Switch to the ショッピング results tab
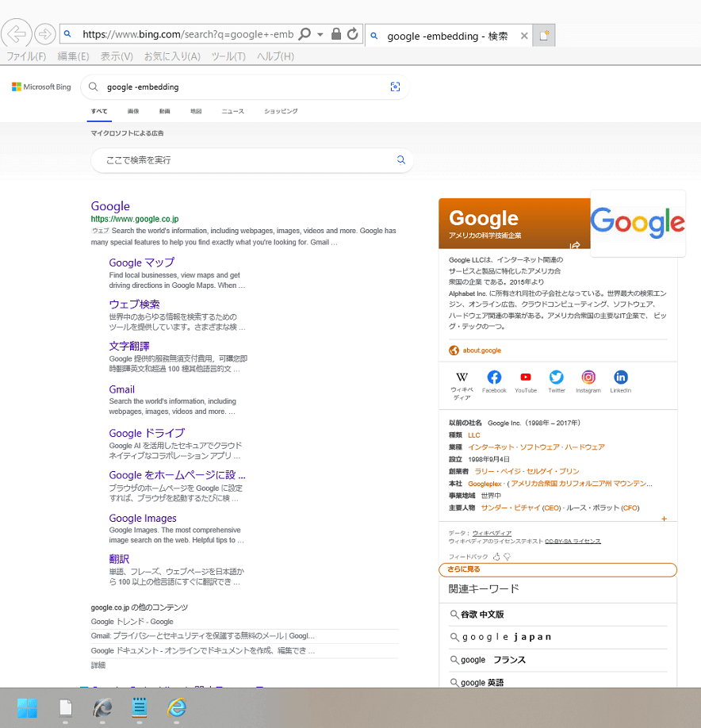 tap(281, 111)
